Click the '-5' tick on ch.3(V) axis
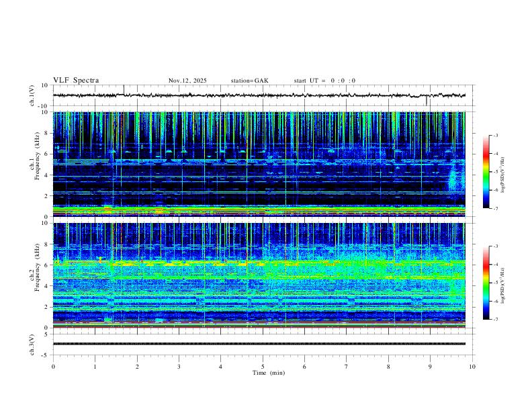Image resolution: width=532 pixels, height=411 pixels. (45, 355)
